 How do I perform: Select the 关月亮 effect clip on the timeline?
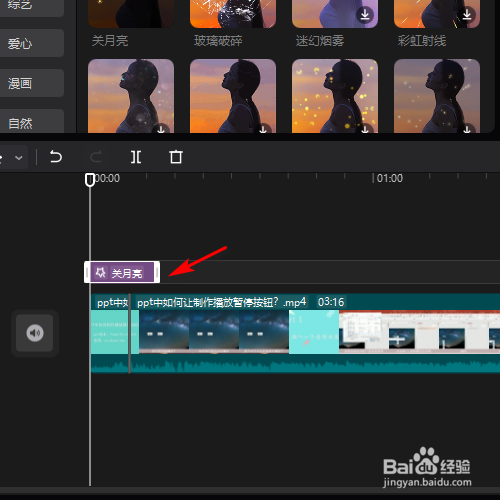(x=122, y=272)
